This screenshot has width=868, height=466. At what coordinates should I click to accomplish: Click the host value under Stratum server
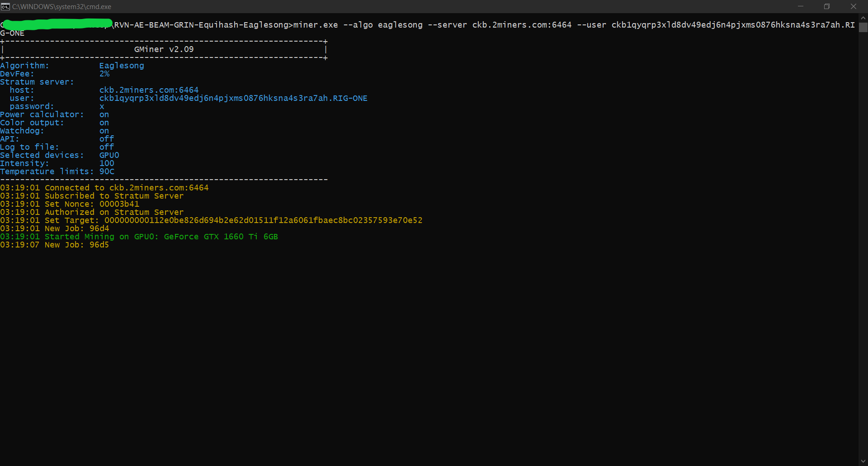tap(149, 90)
